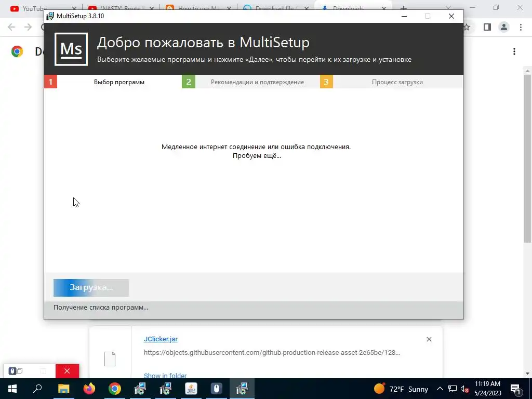The height and width of the screenshot is (399, 532).
Task: Bookmark page using Chrome star icon
Action: (467, 27)
